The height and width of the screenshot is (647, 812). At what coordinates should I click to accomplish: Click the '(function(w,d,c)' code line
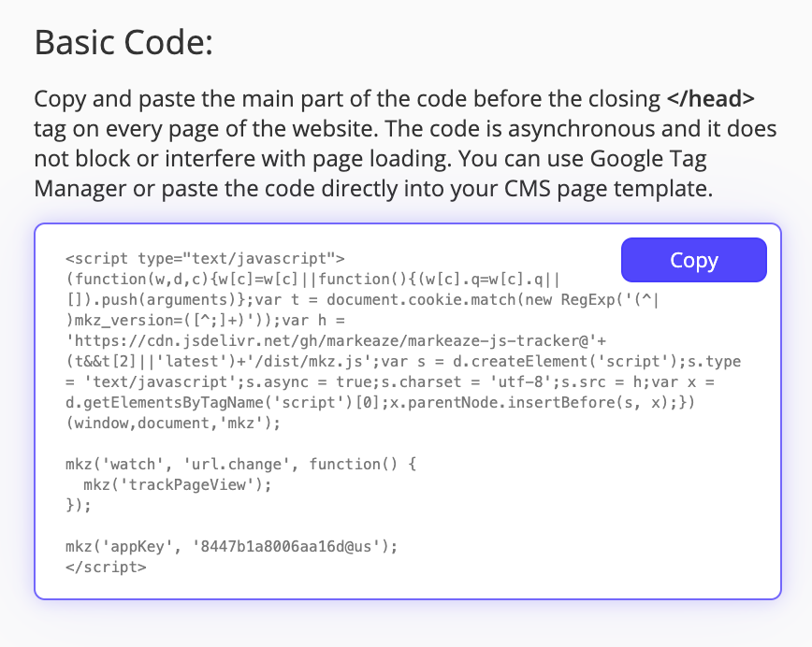(x=312, y=279)
